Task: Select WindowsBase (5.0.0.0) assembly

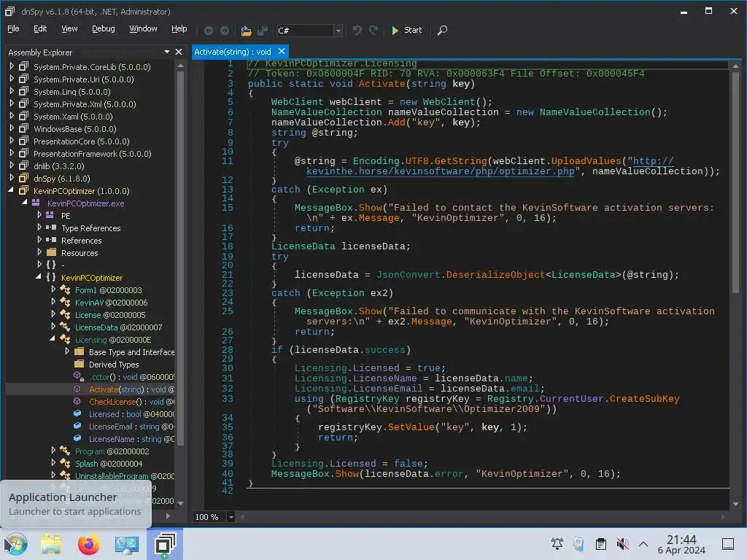Action: [x=75, y=128]
